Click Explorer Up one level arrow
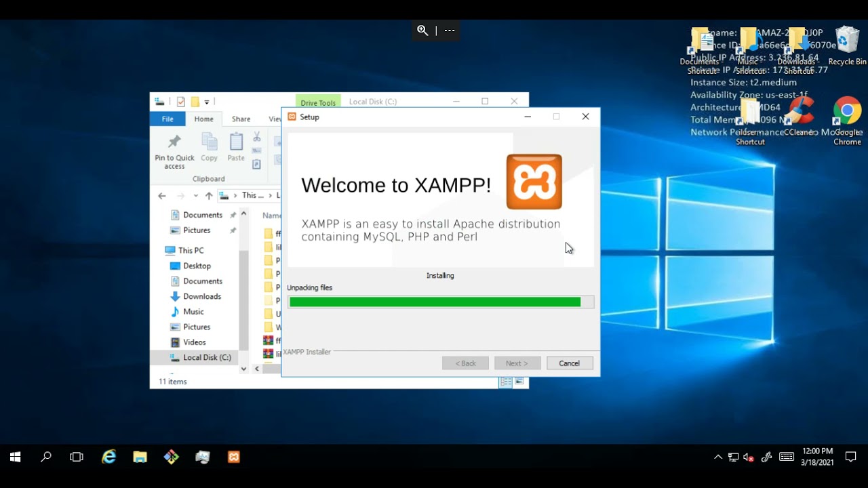The height and width of the screenshot is (488, 868). pos(209,196)
